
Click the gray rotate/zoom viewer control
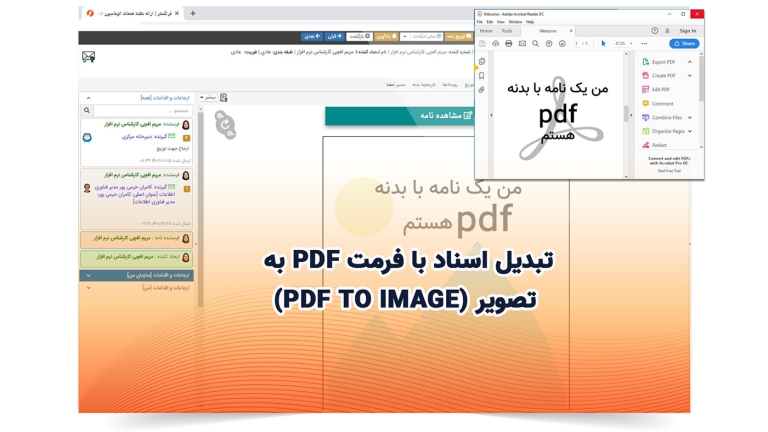225,125
